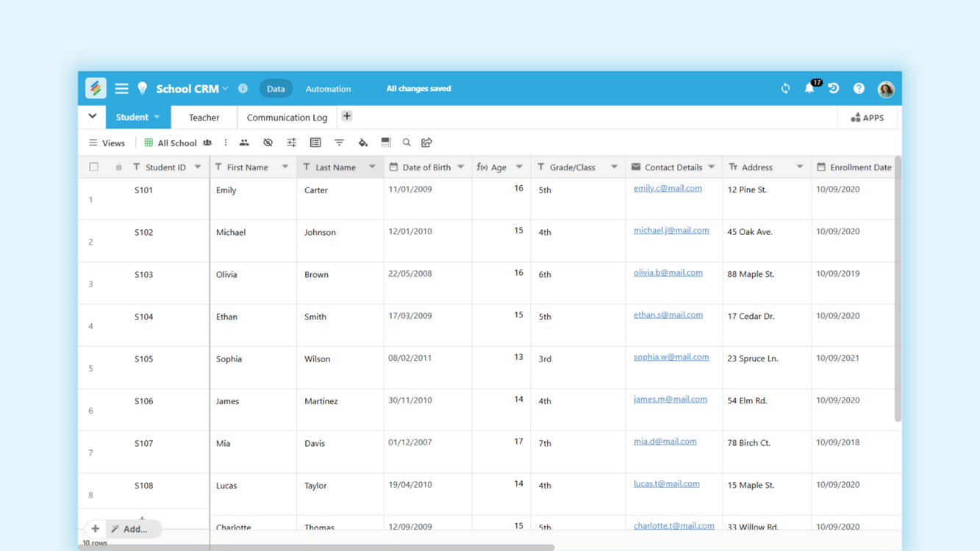Image resolution: width=980 pixels, height=551 pixels.
Task: Click the Add... row button
Action: click(x=134, y=529)
